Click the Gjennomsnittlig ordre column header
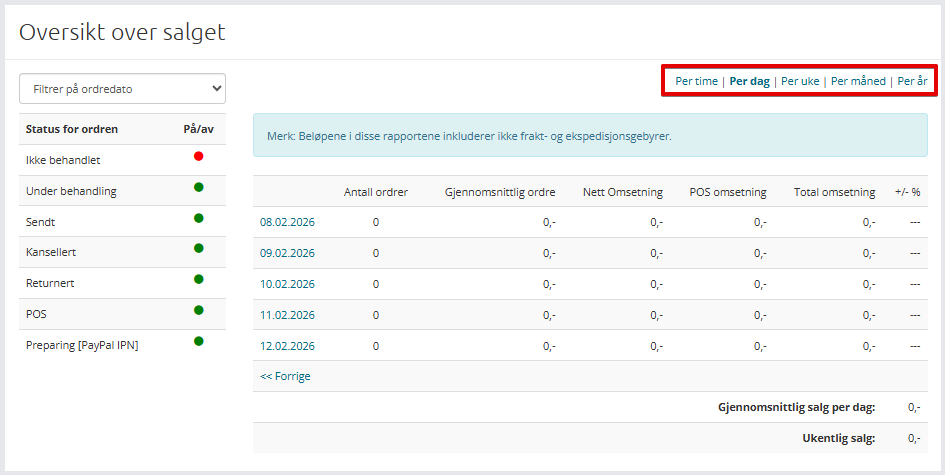Viewport: 945px width, 475px height. click(500, 192)
